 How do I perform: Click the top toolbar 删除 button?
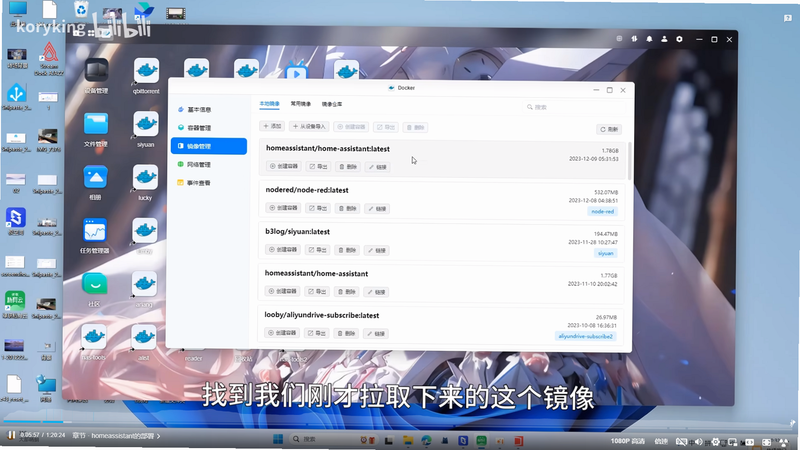415,128
